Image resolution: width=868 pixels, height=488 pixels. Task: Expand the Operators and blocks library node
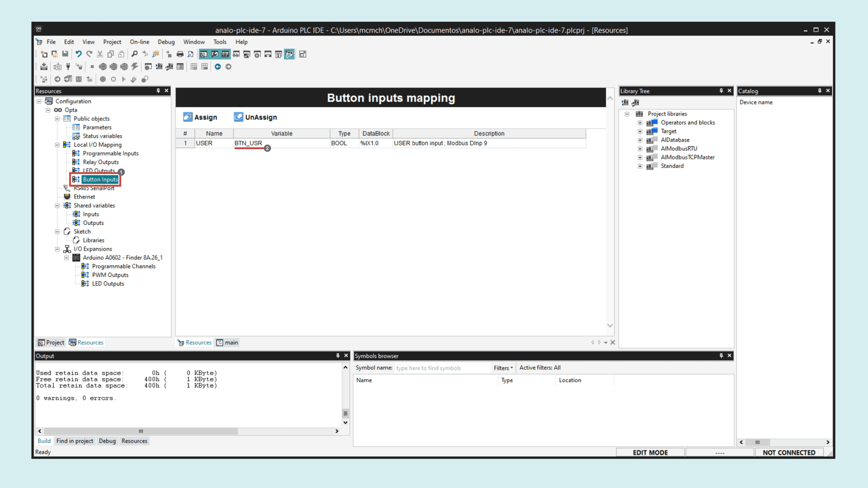[640, 123]
